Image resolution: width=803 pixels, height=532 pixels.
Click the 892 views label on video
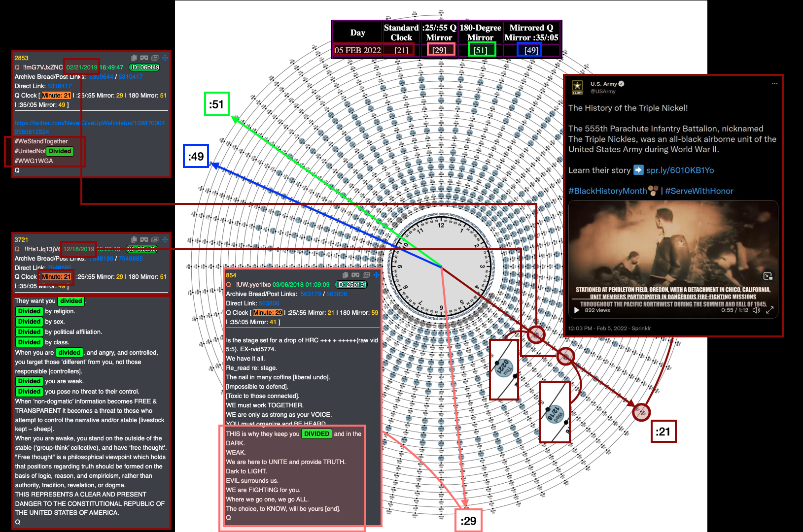pyautogui.click(x=597, y=310)
